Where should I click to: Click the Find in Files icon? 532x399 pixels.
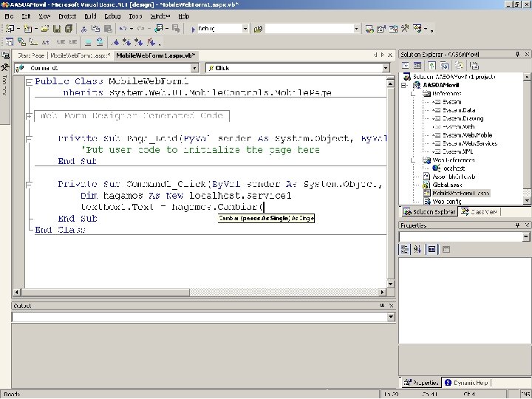click(x=258, y=29)
